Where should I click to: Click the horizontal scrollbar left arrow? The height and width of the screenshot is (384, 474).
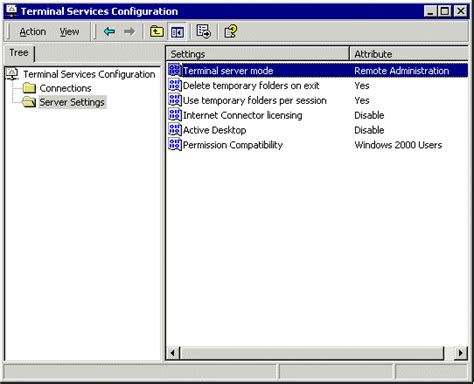pos(173,353)
